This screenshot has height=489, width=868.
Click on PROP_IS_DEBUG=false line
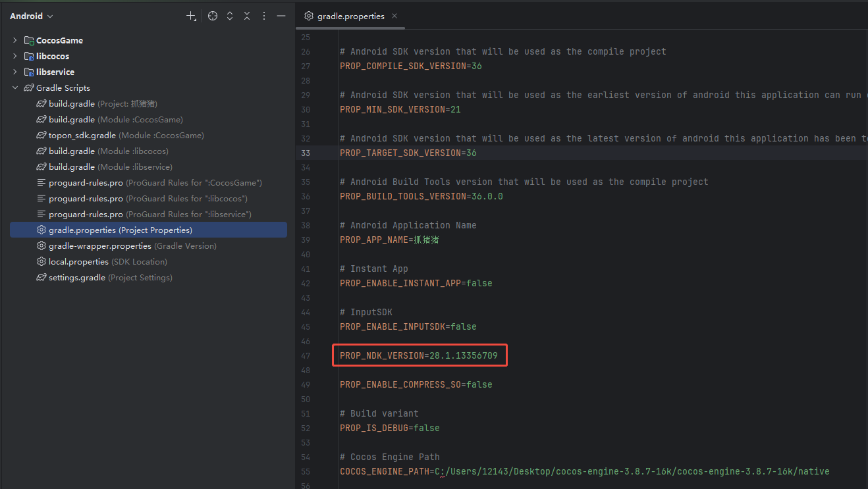tap(390, 428)
